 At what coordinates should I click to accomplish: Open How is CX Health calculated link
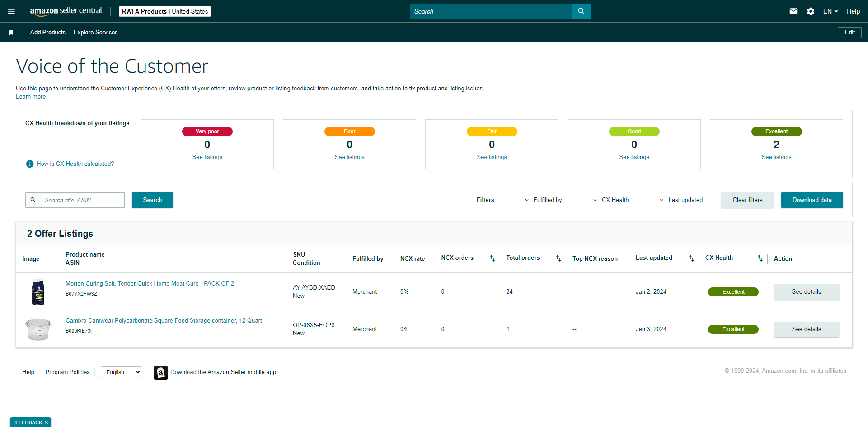pyautogui.click(x=75, y=164)
